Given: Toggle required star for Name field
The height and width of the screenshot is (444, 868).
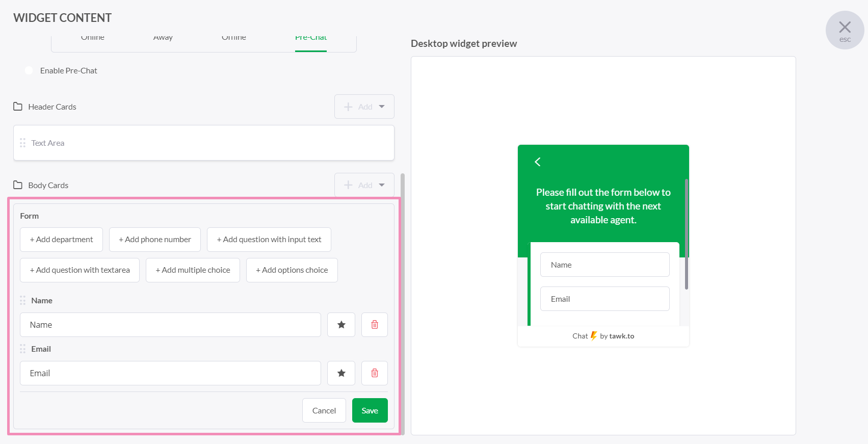Looking at the screenshot, I should pyautogui.click(x=341, y=325).
